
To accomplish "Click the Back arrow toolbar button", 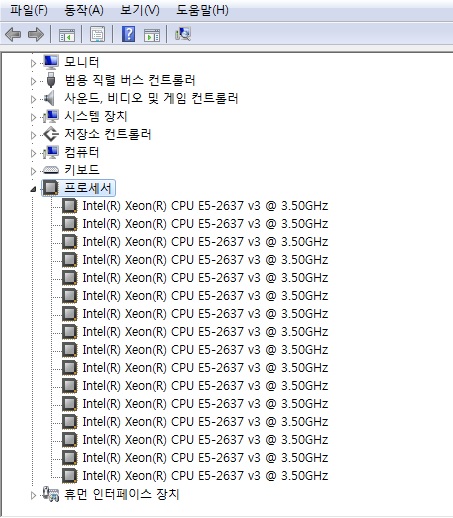I will pos(13,34).
